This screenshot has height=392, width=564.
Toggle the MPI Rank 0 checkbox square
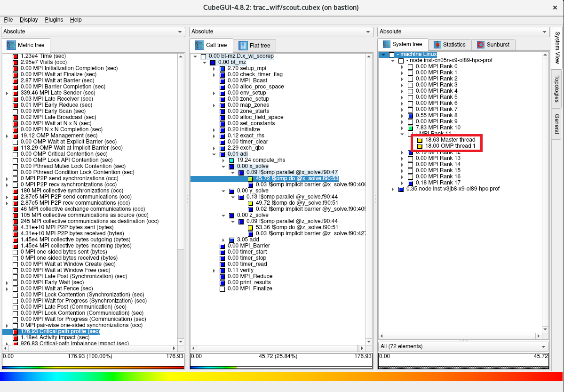click(x=410, y=67)
